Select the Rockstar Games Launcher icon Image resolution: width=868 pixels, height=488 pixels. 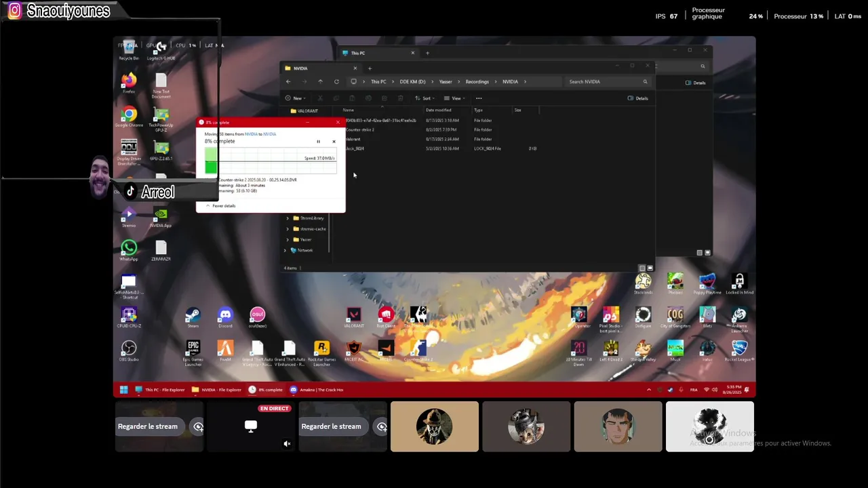321,353
